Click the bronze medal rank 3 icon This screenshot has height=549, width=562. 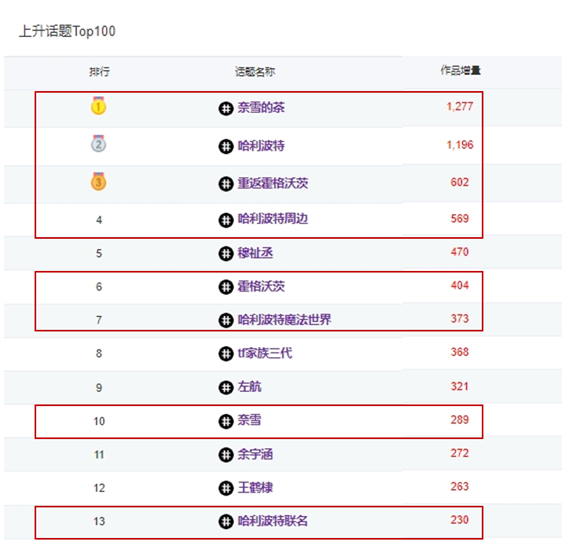pyautogui.click(x=98, y=181)
